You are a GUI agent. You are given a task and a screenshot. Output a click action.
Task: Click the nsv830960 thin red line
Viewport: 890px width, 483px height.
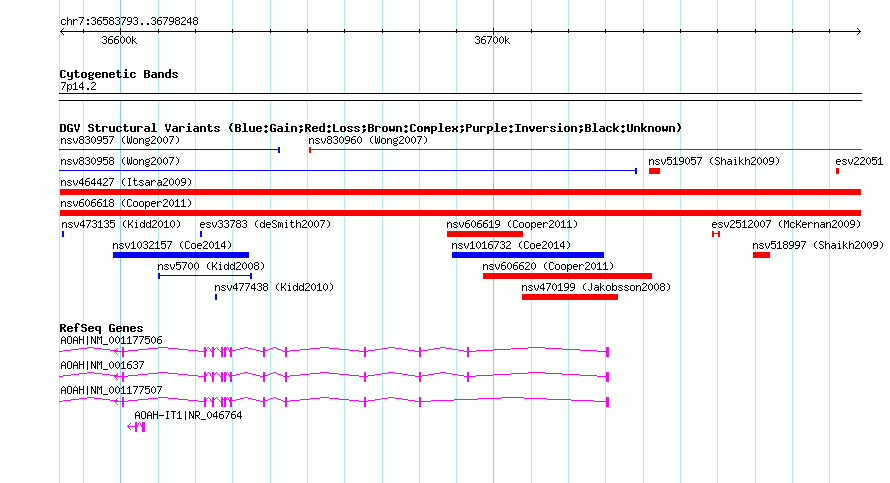585,150
